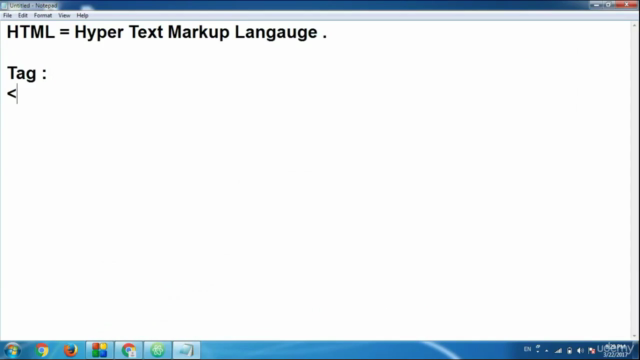
Task: Open the File menu
Action: point(7,16)
